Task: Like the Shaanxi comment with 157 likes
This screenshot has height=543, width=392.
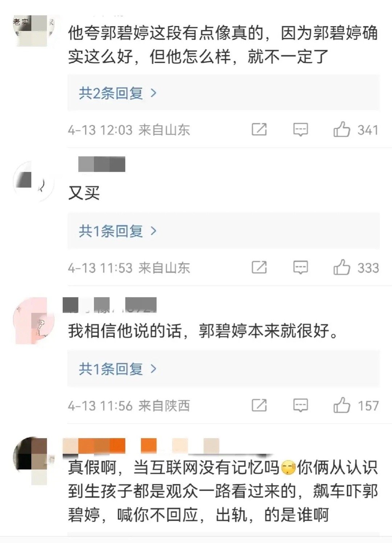Action: (342, 405)
